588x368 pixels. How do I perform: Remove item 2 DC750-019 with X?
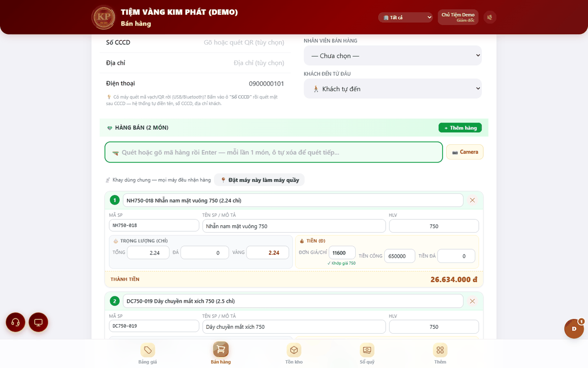tap(472, 301)
